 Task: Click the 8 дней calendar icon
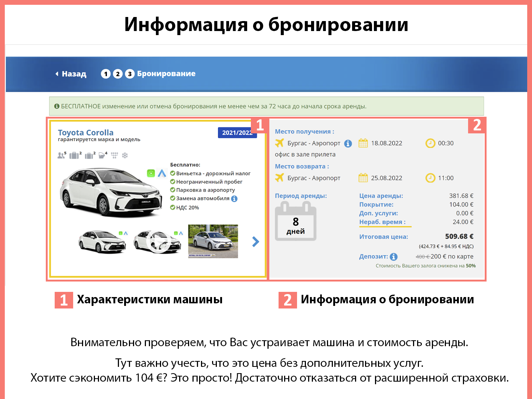296,222
